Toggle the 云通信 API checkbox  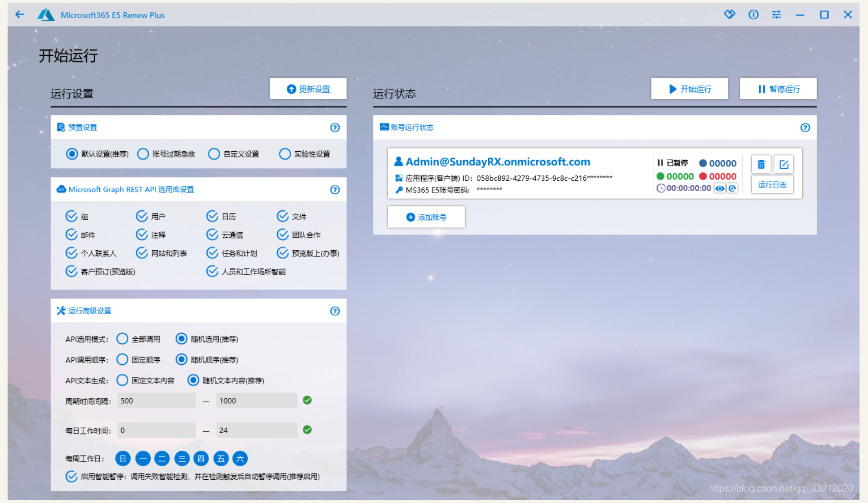click(212, 234)
